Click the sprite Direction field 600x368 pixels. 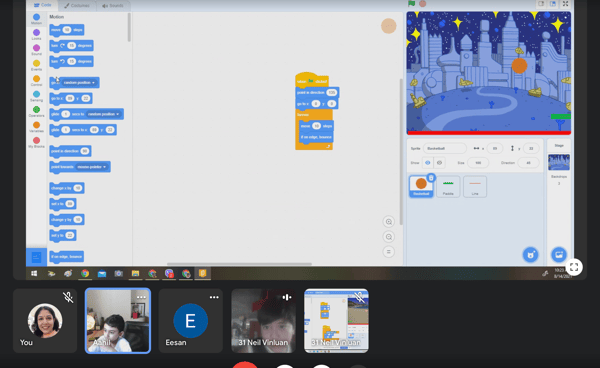(528, 163)
